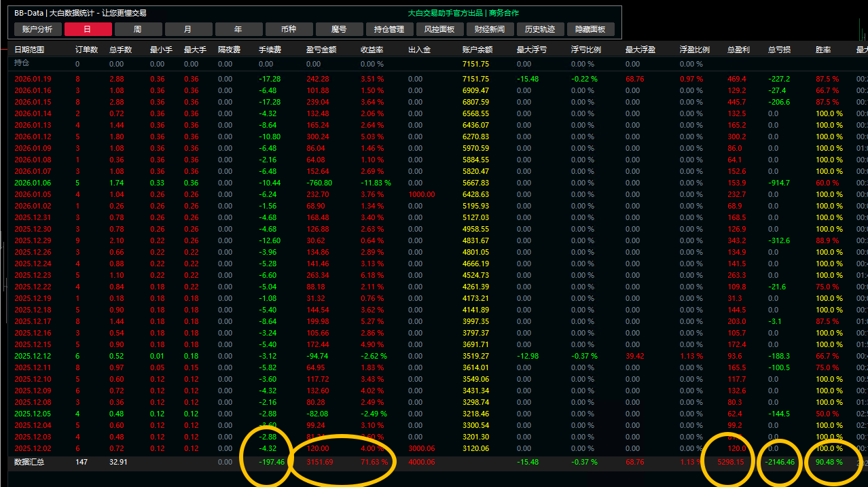868x487 pixels.
Task: Open the 币种 symbol statistics tab
Action: click(289, 29)
